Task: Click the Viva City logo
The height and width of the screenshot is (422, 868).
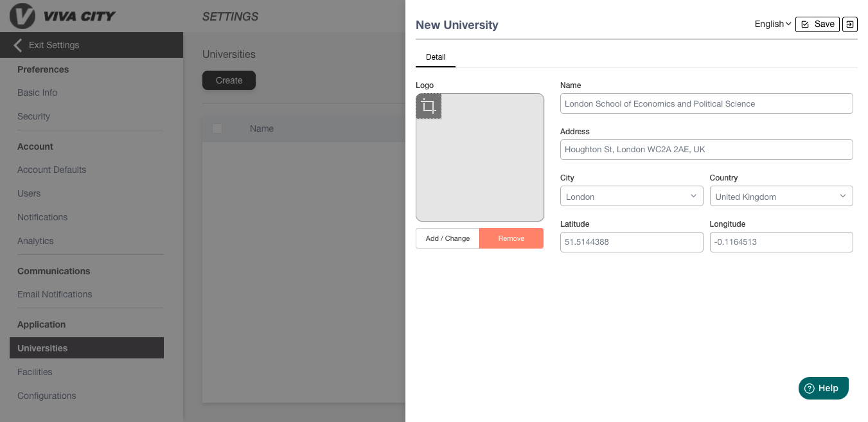Action: (63, 16)
